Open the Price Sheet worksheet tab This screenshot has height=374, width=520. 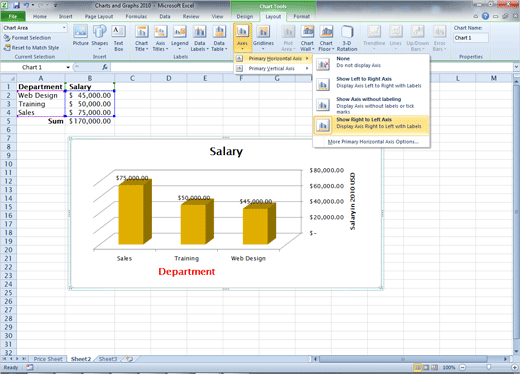[x=48, y=359]
